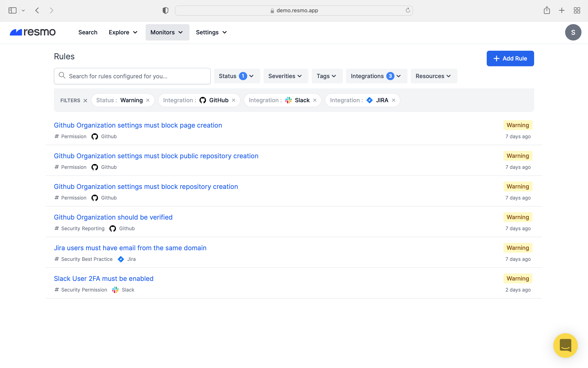Screen dimensions: 588x368
Task: Click the Slack icon on the 2FA rule
Action: point(115,290)
